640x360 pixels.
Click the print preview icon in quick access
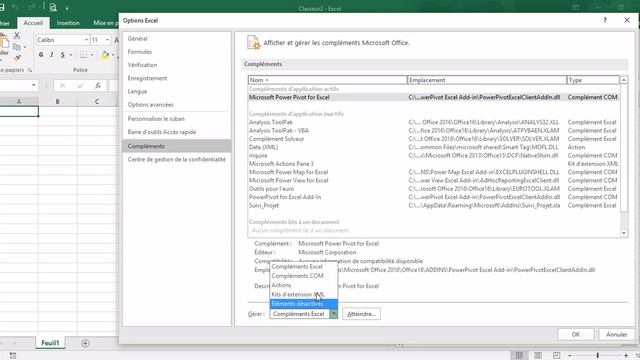53,7
